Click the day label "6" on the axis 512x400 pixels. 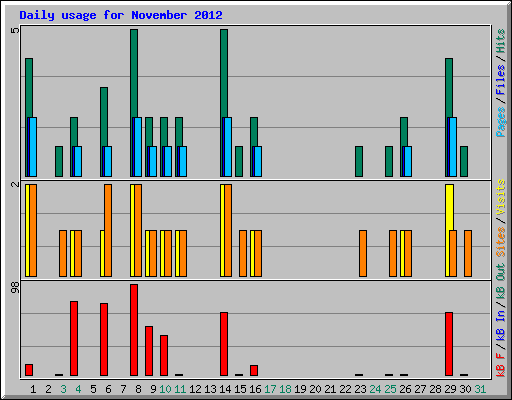coord(108,389)
